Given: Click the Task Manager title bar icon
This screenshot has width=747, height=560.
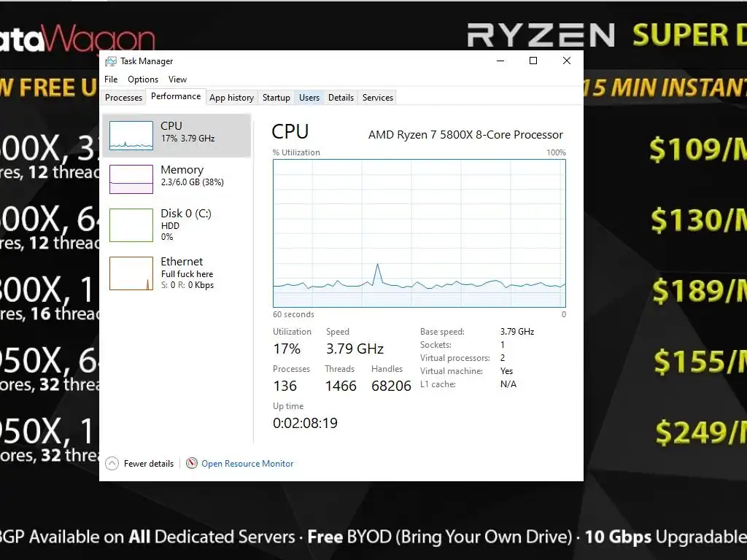Looking at the screenshot, I should point(111,61).
